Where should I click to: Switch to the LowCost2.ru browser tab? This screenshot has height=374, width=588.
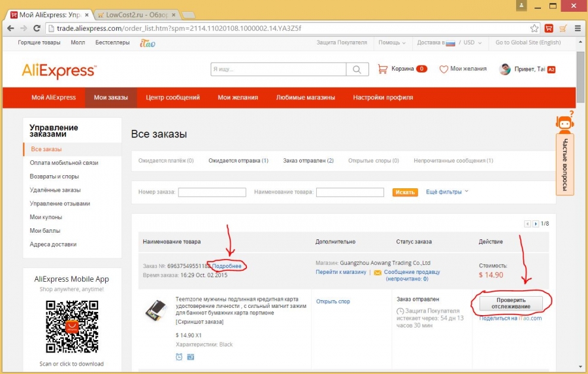tap(136, 15)
